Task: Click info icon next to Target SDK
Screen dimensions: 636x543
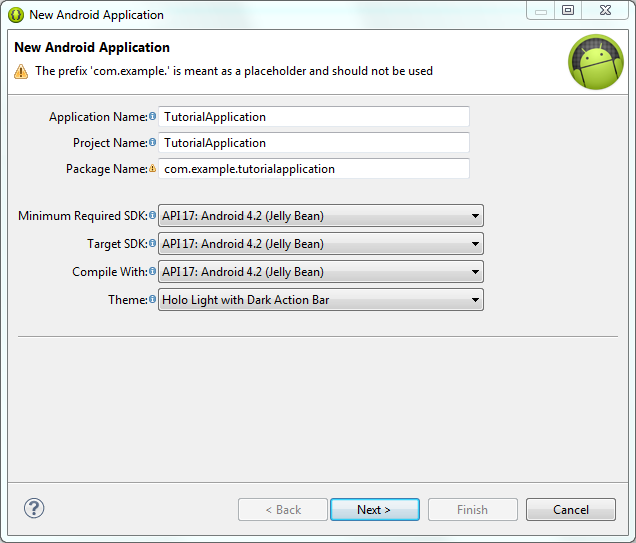Action: [153, 243]
